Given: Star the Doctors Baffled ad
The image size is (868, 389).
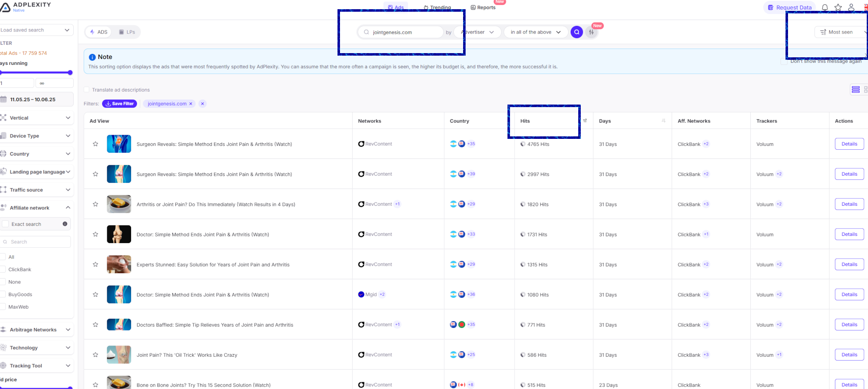Looking at the screenshot, I should 95,325.
